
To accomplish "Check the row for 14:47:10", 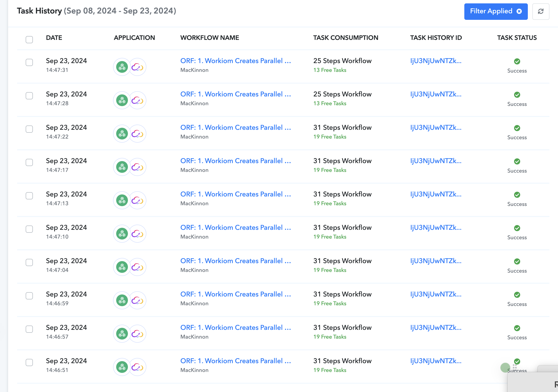I will click(29, 229).
